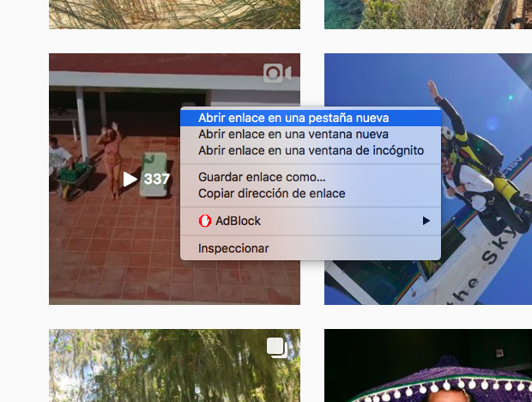The height and width of the screenshot is (402, 532).
Task: Click the 337 view count
Action: pos(157,179)
